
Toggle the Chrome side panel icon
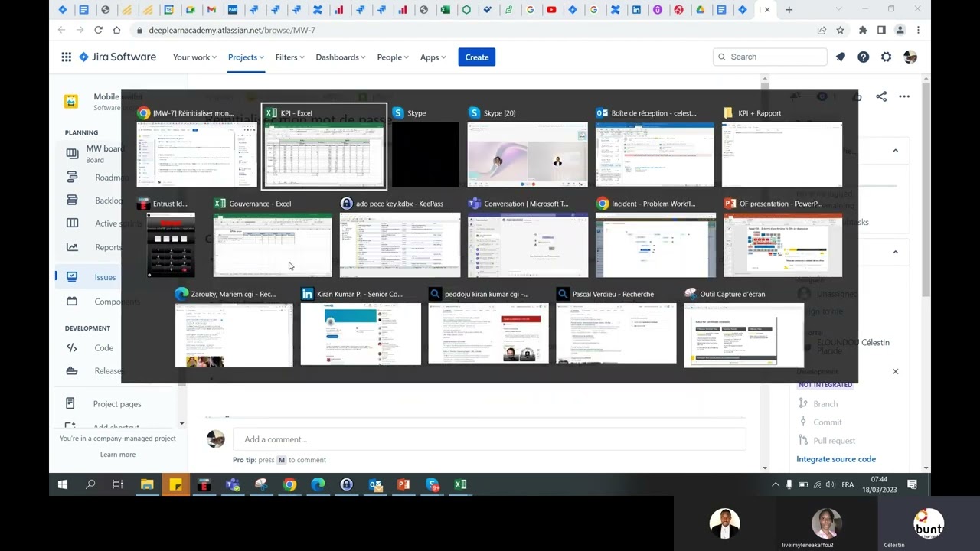pos(881,30)
